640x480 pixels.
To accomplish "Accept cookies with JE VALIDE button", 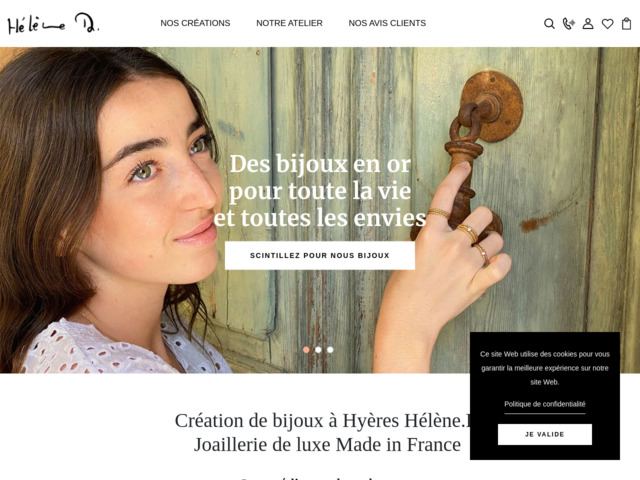I will [x=544, y=434].
